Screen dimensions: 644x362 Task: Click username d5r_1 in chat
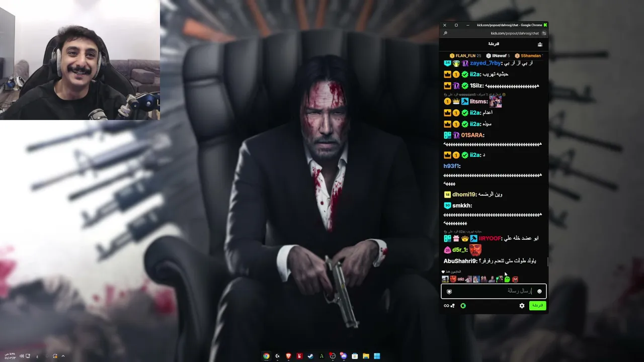tap(460, 250)
